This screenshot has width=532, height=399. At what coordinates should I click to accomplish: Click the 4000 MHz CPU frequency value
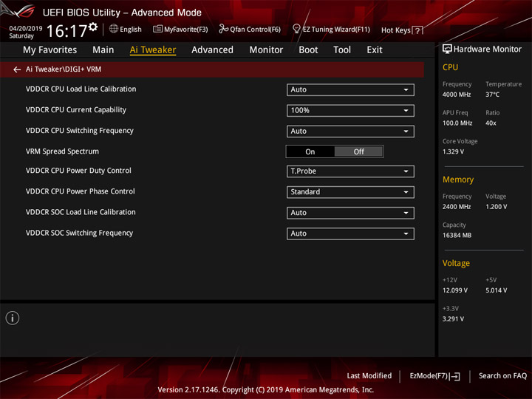tap(457, 95)
